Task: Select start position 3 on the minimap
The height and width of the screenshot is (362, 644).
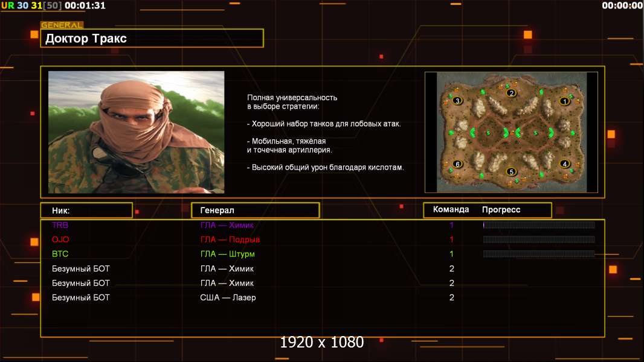Action: pos(457,100)
